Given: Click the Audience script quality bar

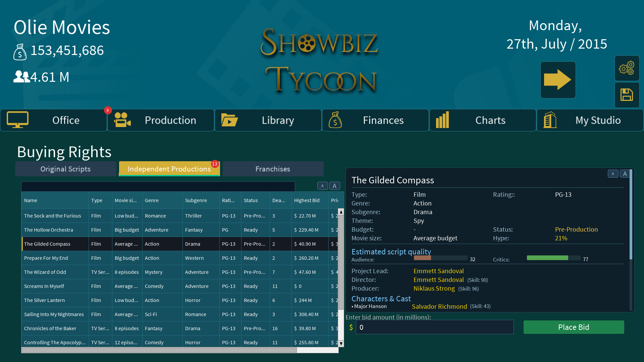Looking at the screenshot, I should 440,258.
